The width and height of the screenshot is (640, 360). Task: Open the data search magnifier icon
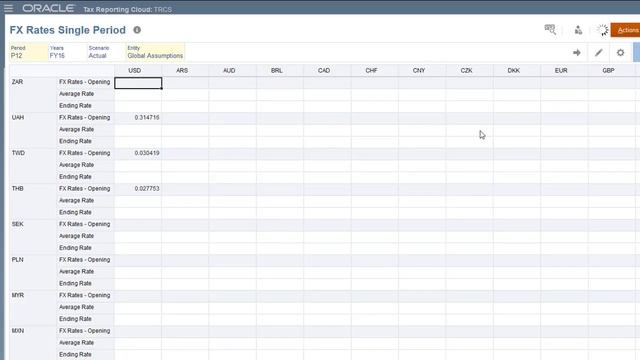pos(550,29)
